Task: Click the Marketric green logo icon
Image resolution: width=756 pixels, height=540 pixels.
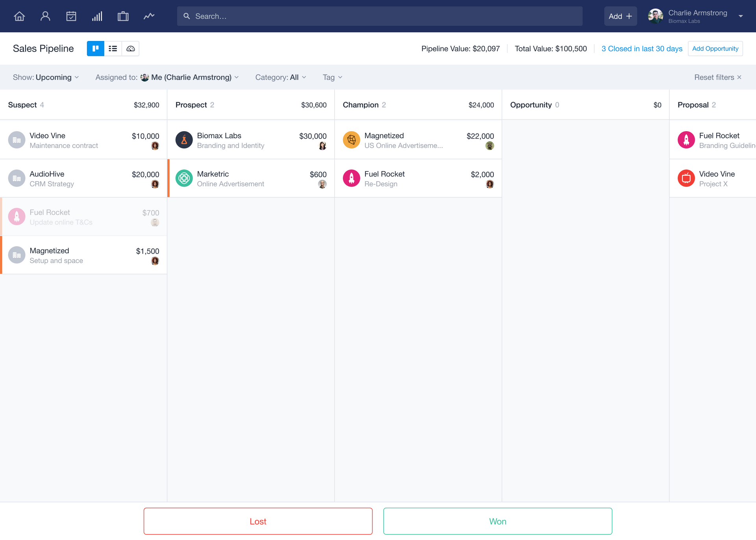Action: pos(184,178)
